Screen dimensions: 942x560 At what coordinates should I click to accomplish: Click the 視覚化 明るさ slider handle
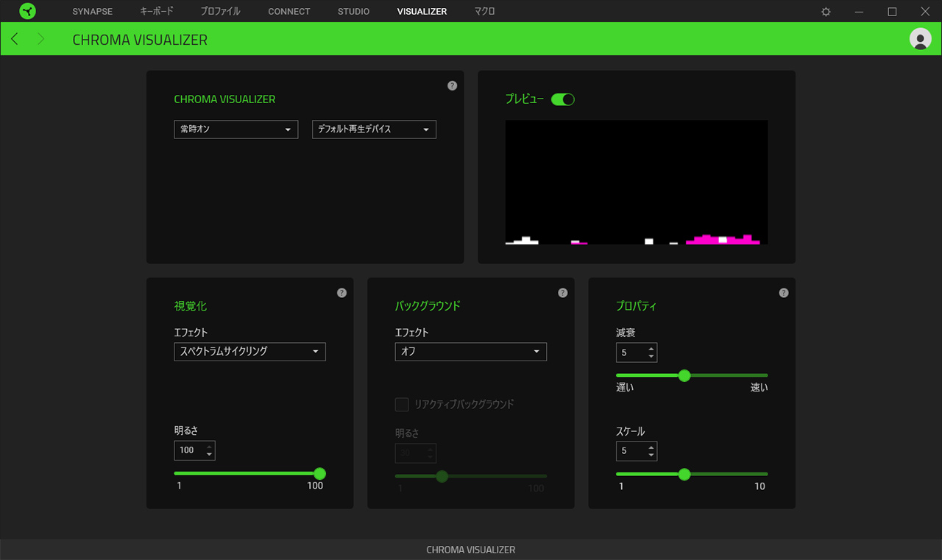coord(319,474)
